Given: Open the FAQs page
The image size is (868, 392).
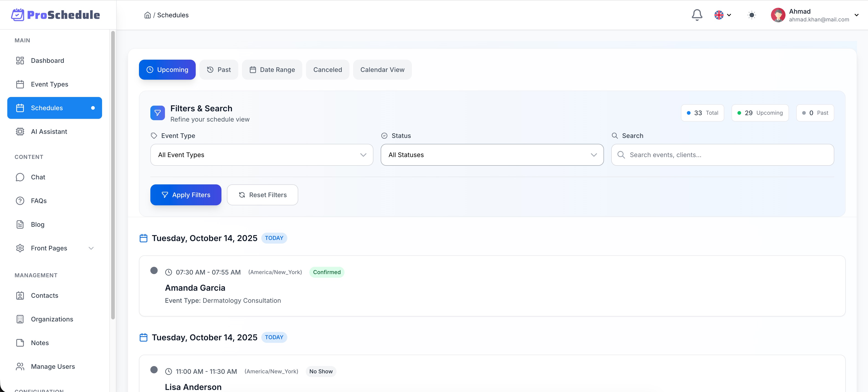Looking at the screenshot, I should [x=39, y=201].
